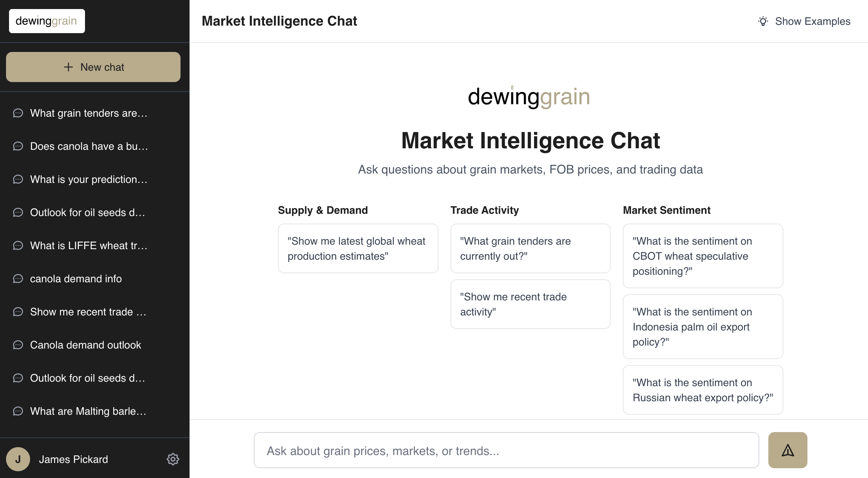
Task: Open the chat titled Canola demand outlook
Action: coord(86,345)
